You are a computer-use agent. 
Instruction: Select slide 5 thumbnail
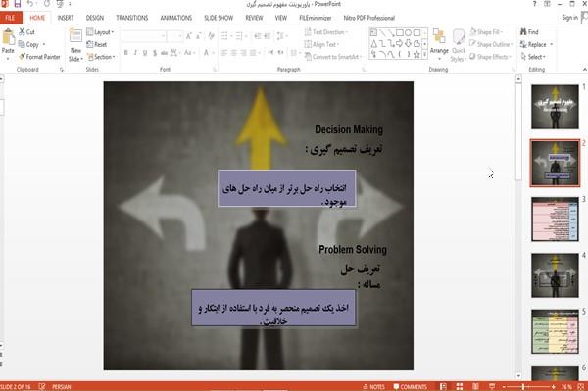555,331
